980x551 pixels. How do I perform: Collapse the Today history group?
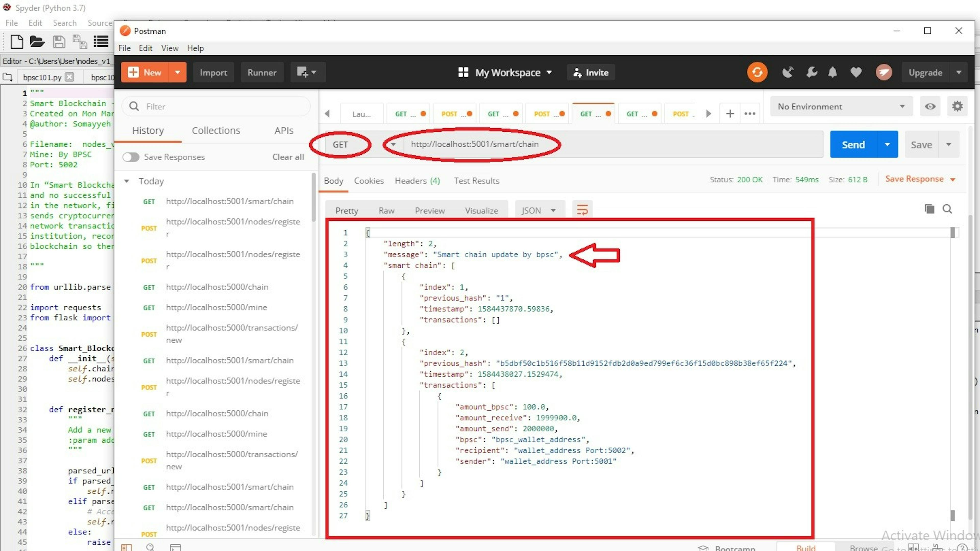[126, 181]
